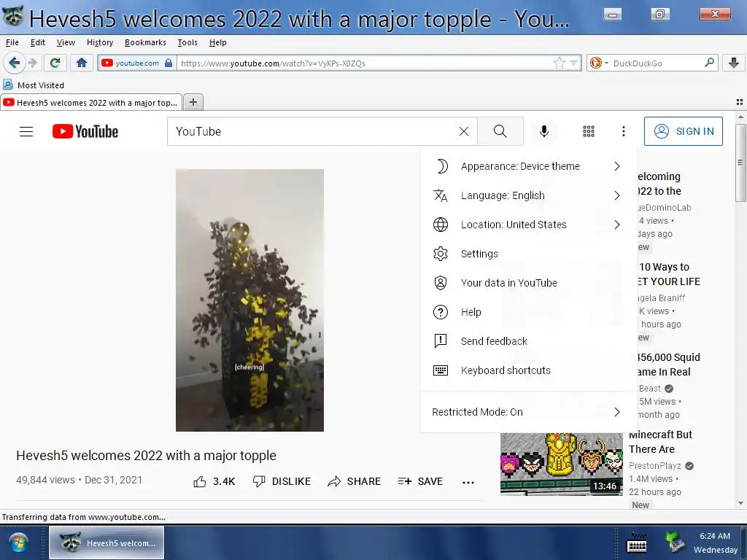The width and height of the screenshot is (747, 560).
Task: Open the YouTube hamburger guide menu
Action: [x=26, y=131]
